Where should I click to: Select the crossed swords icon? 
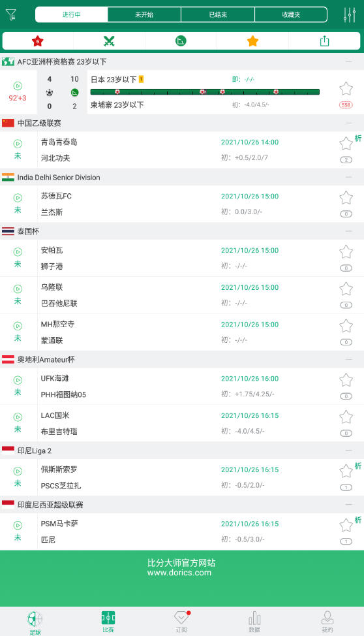(x=109, y=41)
